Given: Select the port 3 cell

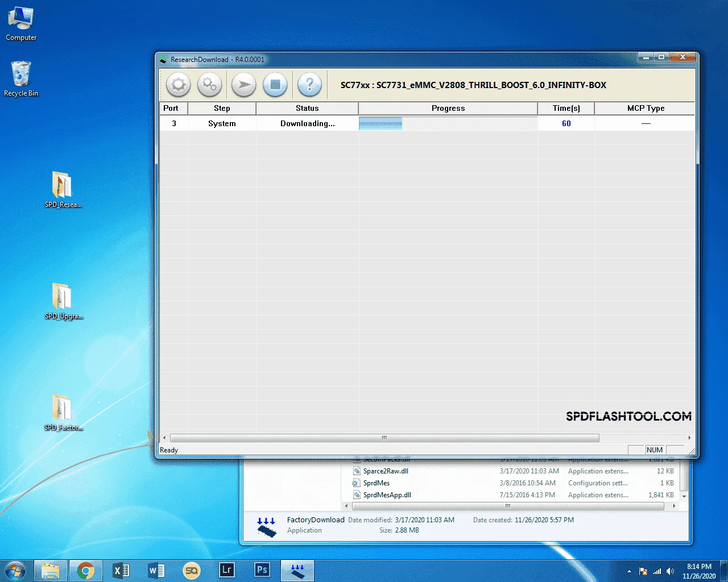Looking at the screenshot, I should [174, 123].
